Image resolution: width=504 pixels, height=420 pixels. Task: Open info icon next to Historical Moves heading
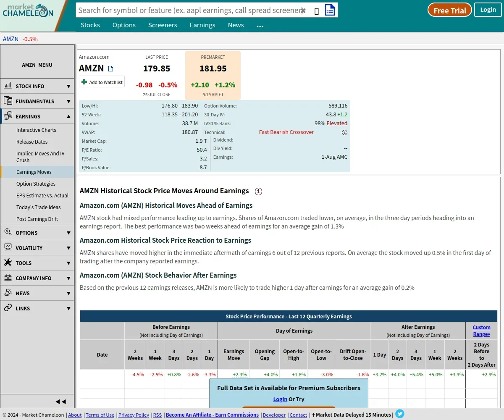tap(259, 192)
